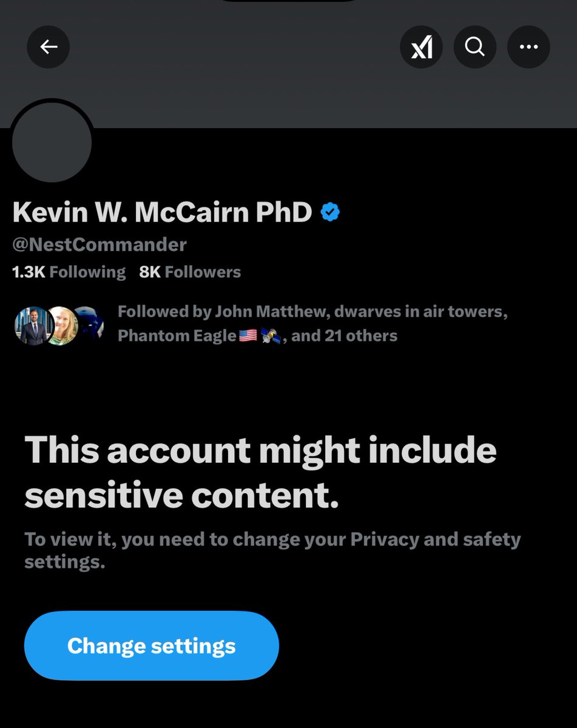View the 1.3K Following list
577x728 pixels.
tap(69, 272)
